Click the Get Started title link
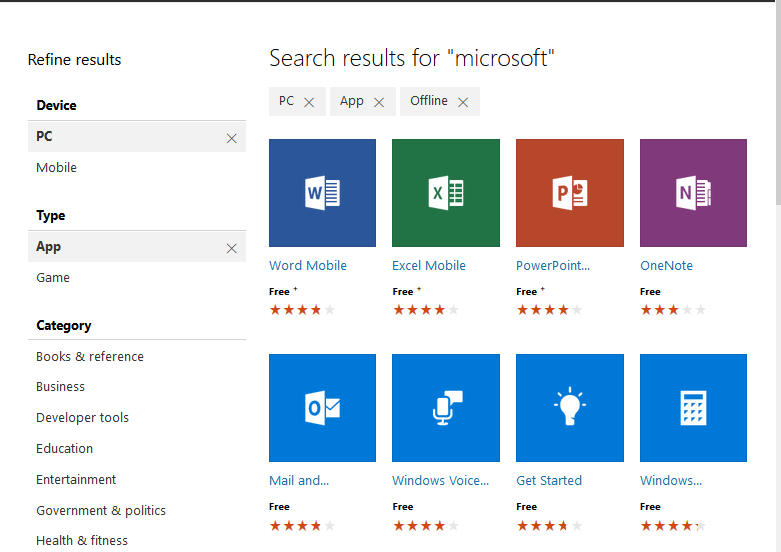Image resolution: width=781 pixels, height=552 pixels. (x=549, y=481)
